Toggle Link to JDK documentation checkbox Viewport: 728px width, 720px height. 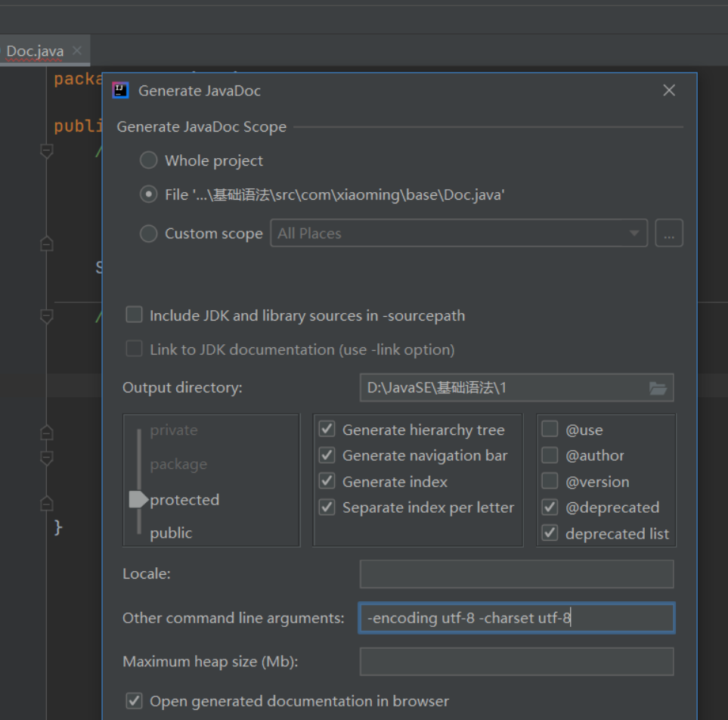click(x=134, y=349)
